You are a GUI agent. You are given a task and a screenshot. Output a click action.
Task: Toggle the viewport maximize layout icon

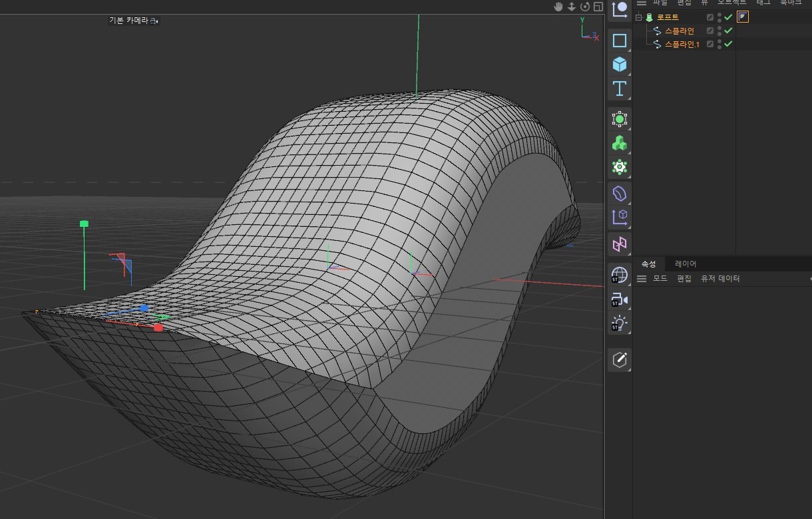coord(598,7)
